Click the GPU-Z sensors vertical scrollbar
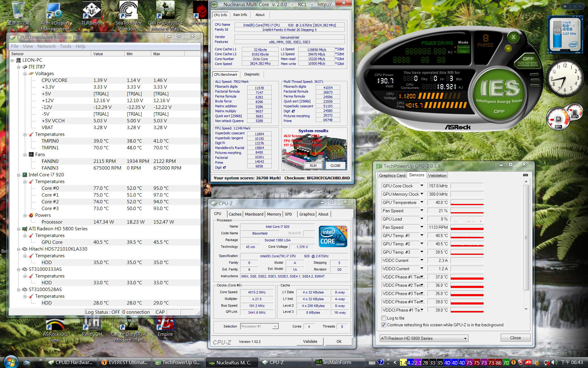 click(526, 245)
